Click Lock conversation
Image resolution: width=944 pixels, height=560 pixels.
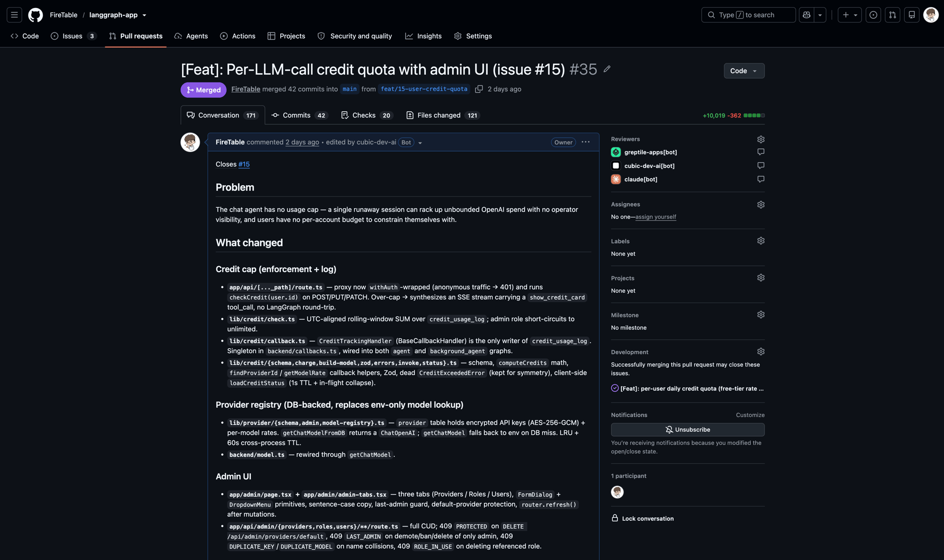pyautogui.click(x=643, y=518)
